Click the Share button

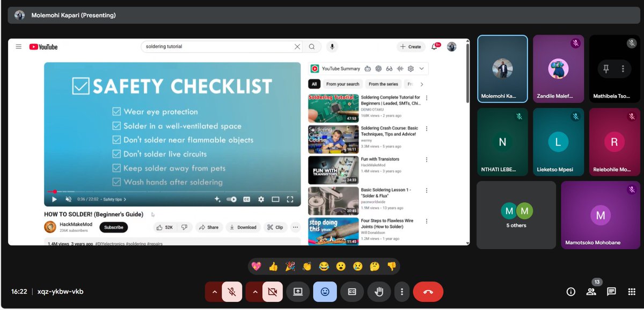pos(209,227)
